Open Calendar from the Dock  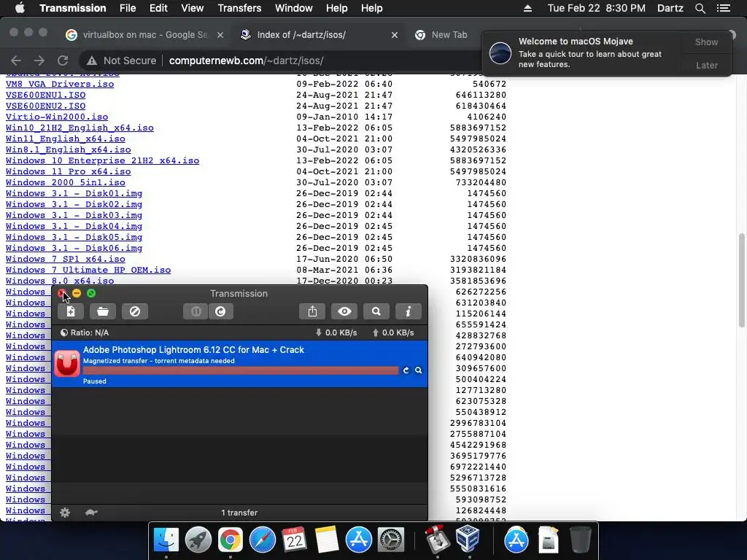click(x=294, y=540)
